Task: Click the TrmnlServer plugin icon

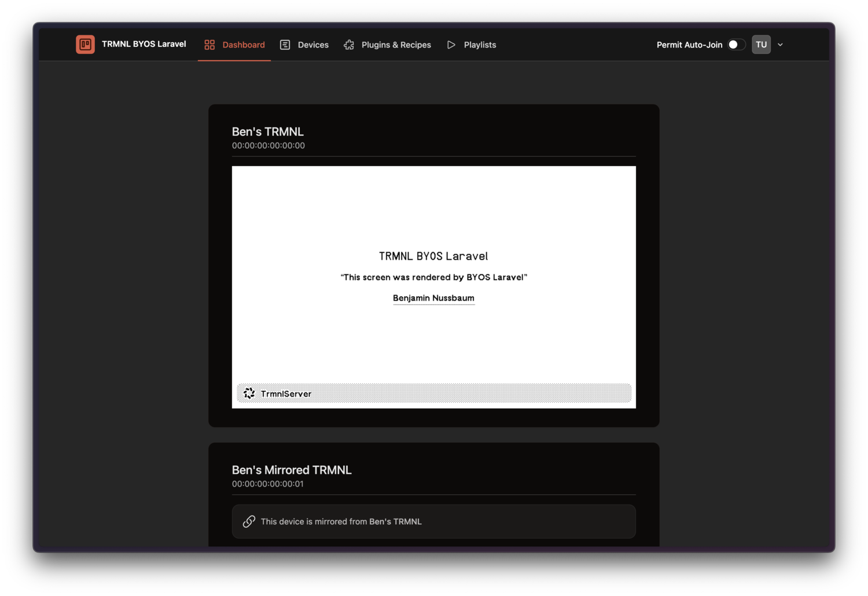Action: point(249,393)
